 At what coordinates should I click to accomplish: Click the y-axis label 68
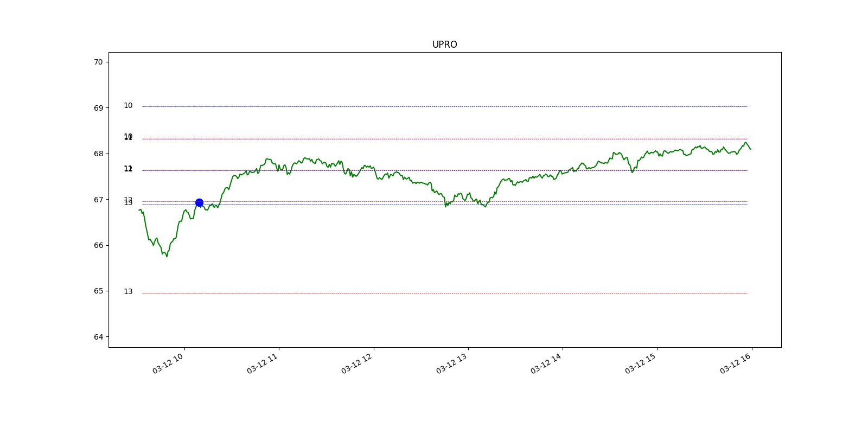(x=98, y=154)
